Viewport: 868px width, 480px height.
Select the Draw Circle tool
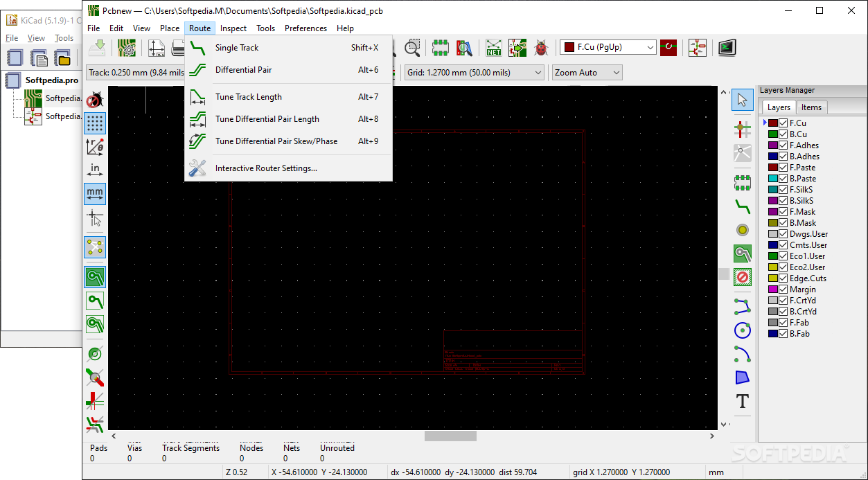[743, 330]
